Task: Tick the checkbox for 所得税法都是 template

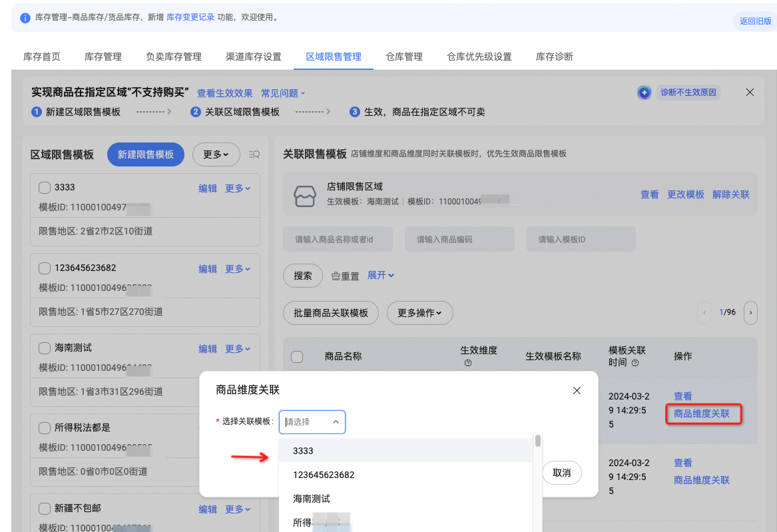Action: [45, 428]
